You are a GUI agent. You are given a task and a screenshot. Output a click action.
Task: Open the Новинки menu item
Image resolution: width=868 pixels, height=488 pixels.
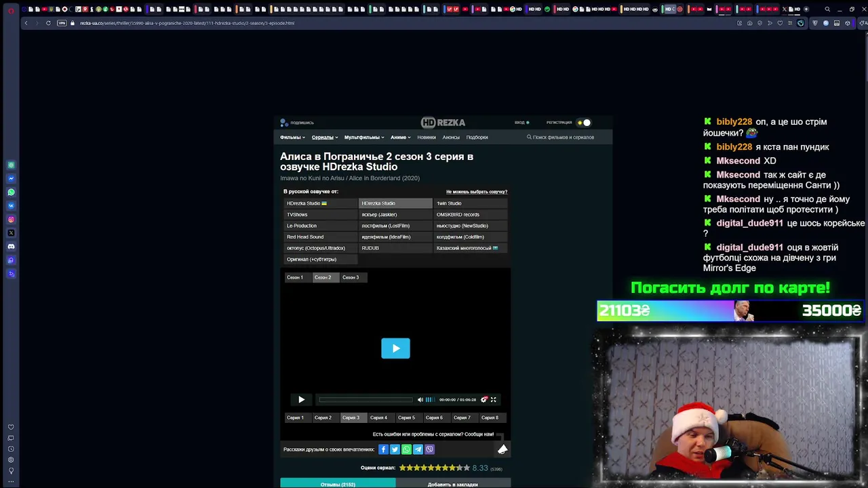(x=427, y=138)
